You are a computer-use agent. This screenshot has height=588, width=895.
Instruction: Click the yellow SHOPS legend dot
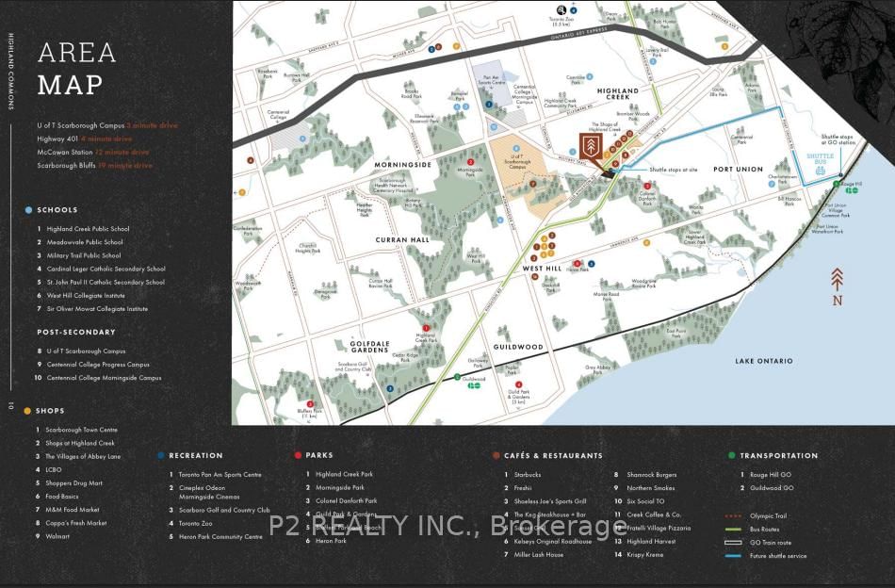[x=28, y=412]
